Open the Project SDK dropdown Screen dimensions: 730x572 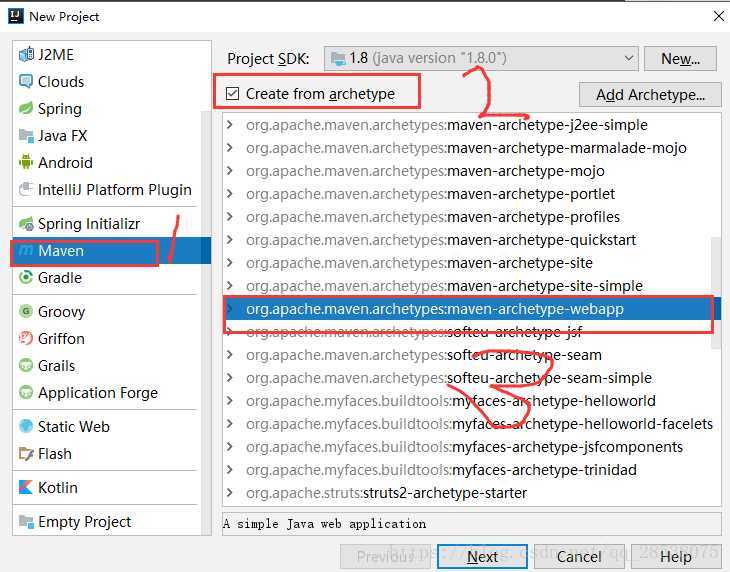pos(481,59)
